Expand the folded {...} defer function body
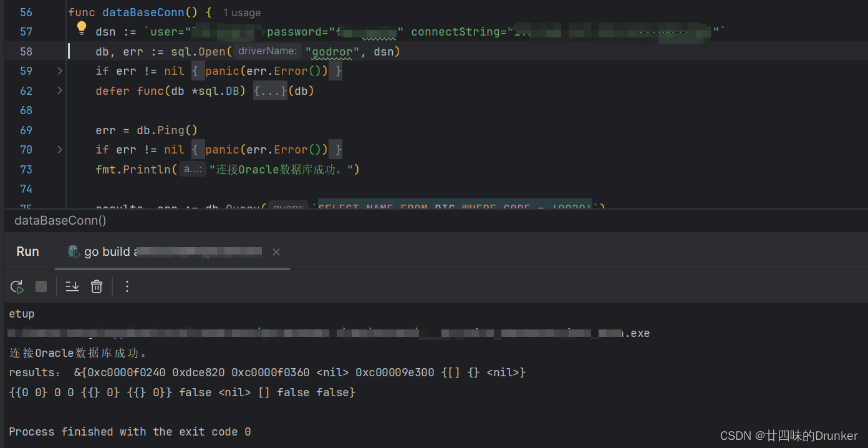 click(x=269, y=90)
